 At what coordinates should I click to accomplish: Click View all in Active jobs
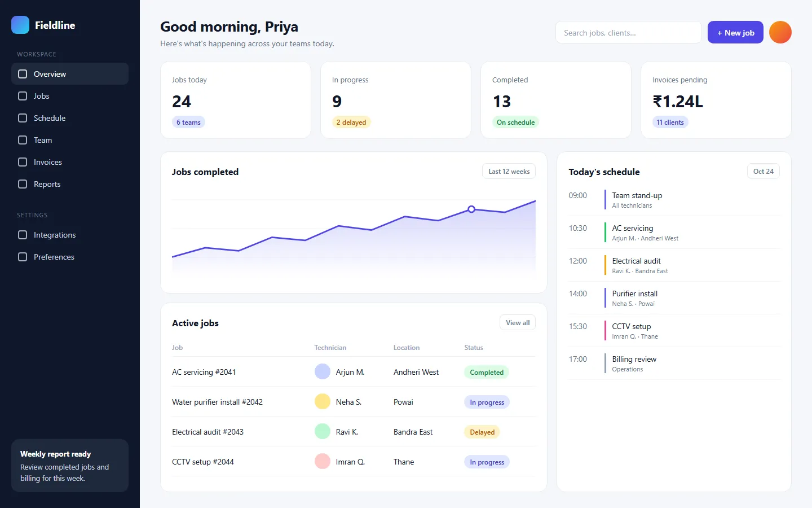[x=518, y=323]
